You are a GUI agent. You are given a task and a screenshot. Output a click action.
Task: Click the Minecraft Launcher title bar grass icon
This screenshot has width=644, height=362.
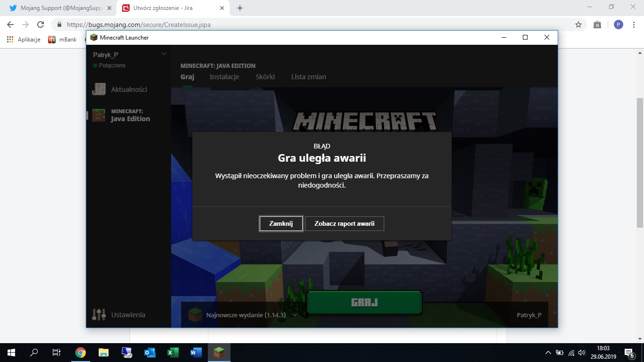point(94,38)
